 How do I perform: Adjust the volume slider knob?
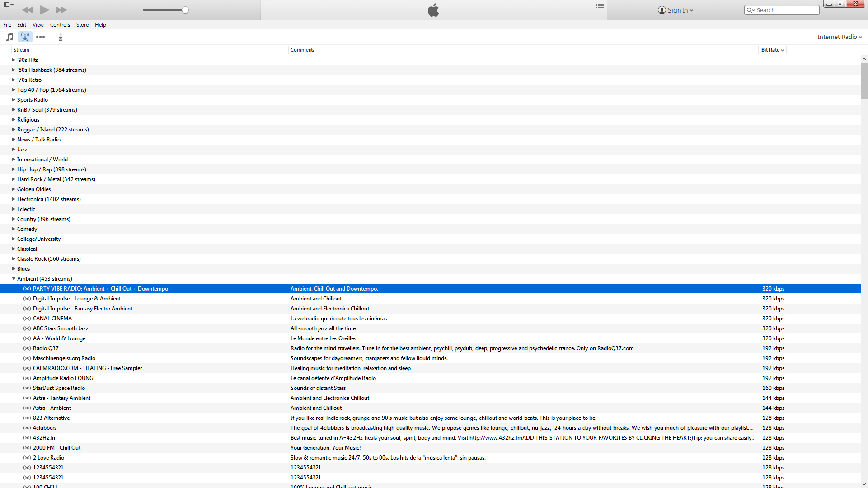(x=185, y=10)
